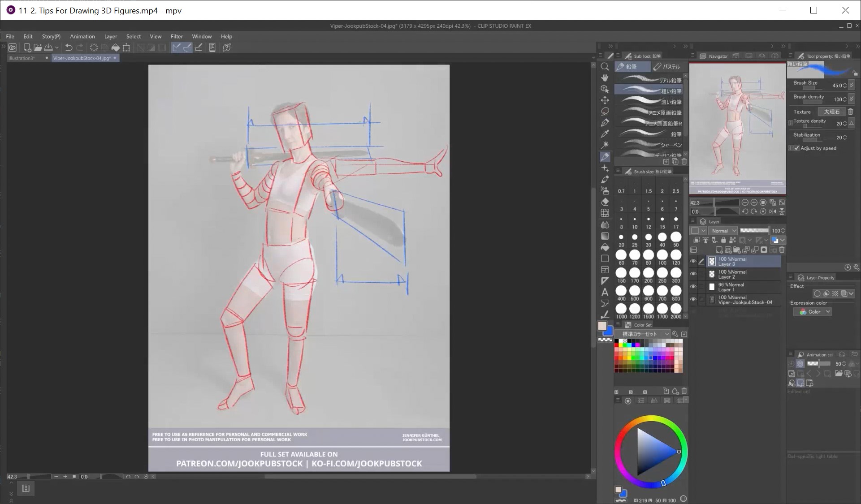
Task: Toggle the Adjust by speed checkbox
Action: [796, 148]
